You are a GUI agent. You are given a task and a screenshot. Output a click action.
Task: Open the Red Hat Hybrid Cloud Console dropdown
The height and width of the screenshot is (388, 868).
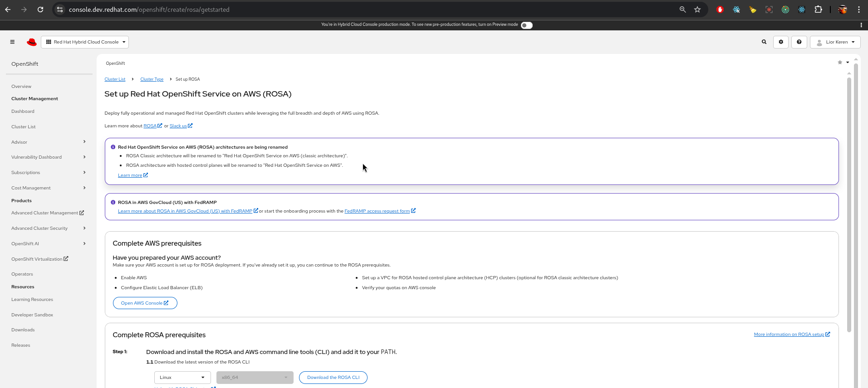tap(85, 42)
